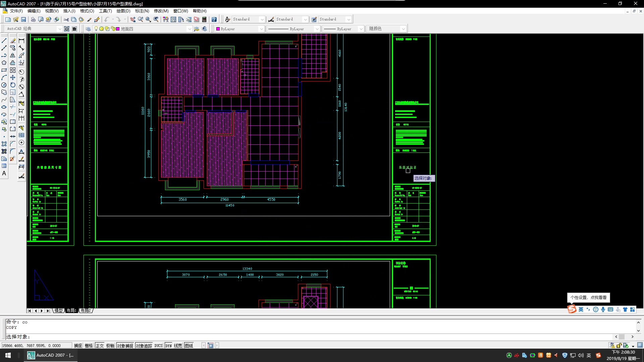Open the 绘图(D) menu
Screen dimensions: 644x362
(123, 11)
